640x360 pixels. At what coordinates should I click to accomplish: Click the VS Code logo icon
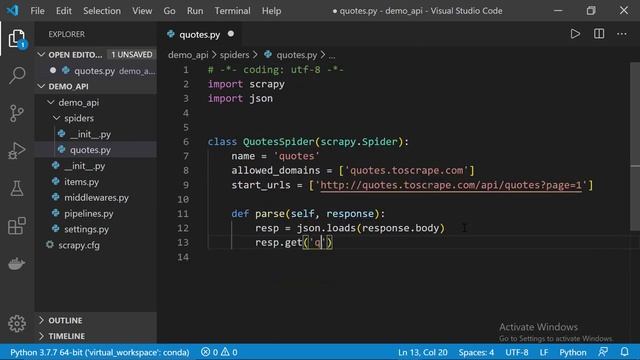[12, 10]
